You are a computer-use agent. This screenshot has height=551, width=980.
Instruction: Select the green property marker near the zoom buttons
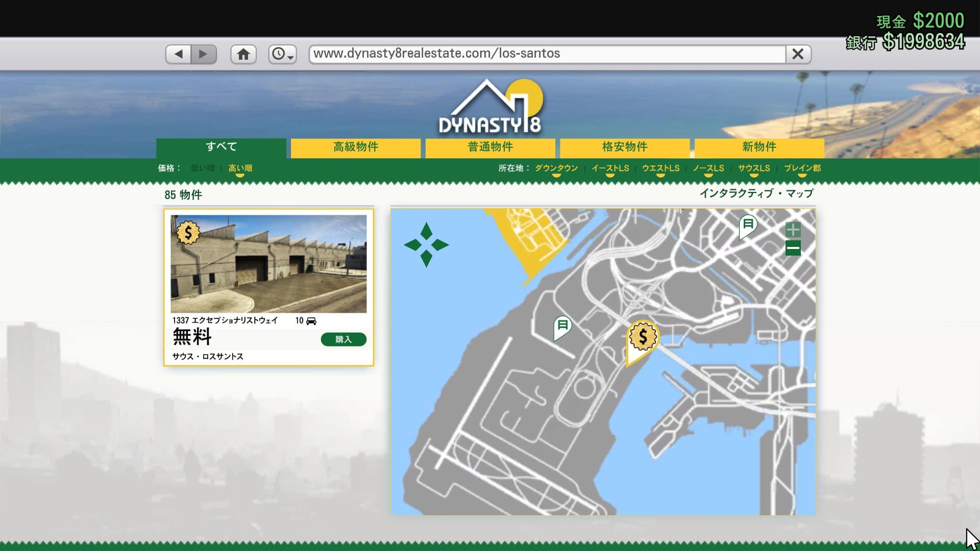point(748,226)
